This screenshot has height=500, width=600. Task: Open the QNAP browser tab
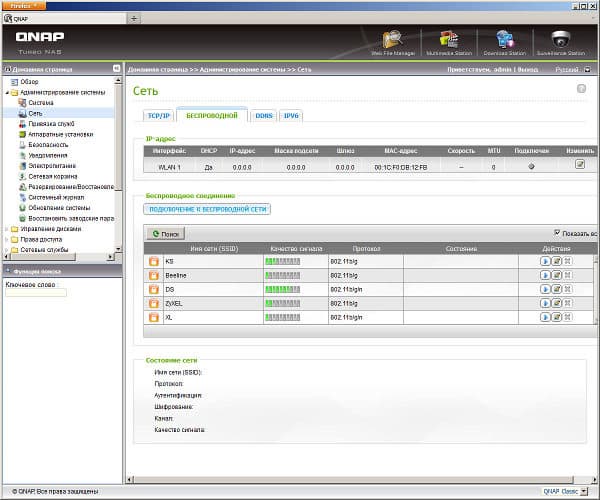pyautogui.click(x=64, y=18)
